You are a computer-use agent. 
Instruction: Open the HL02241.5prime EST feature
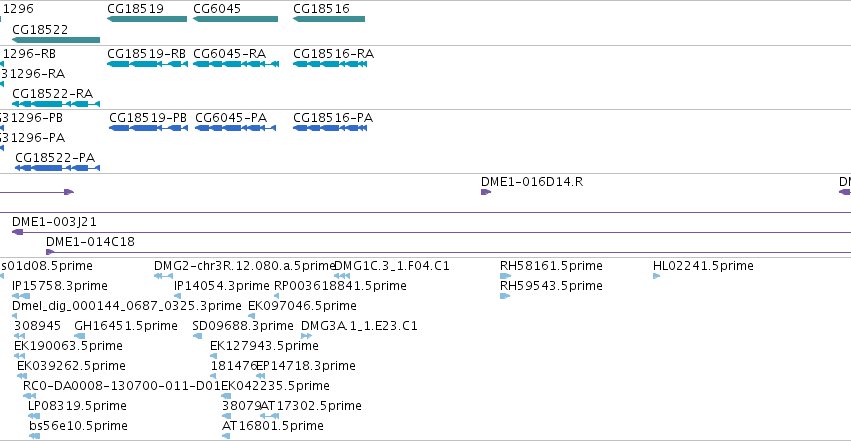click(x=656, y=276)
